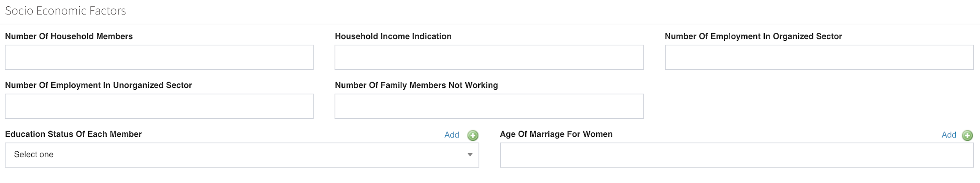Viewport: 980px width, 183px height.
Task: Click 'Number Of Employment In Organized Sector' label
Action: (x=753, y=36)
